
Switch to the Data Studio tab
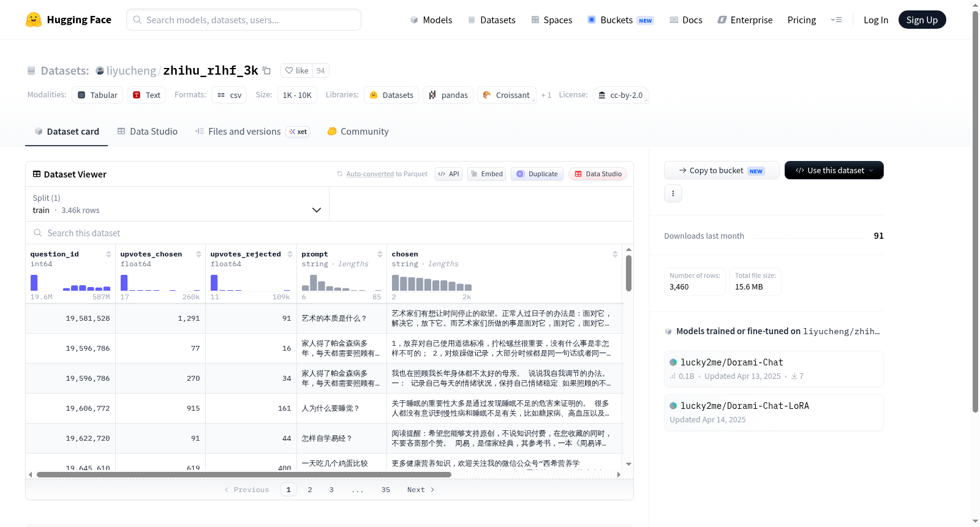tap(148, 132)
